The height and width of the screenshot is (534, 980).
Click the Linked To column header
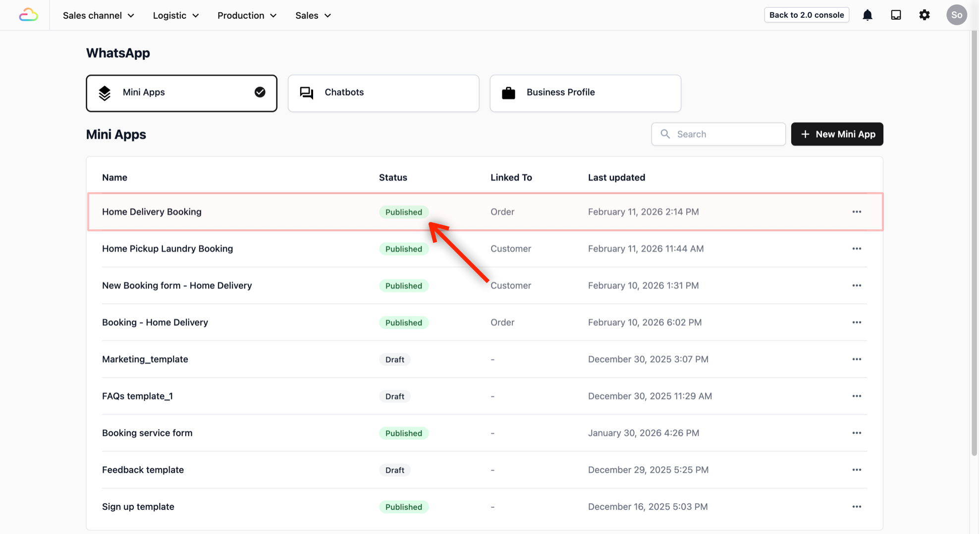click(511, 177)
